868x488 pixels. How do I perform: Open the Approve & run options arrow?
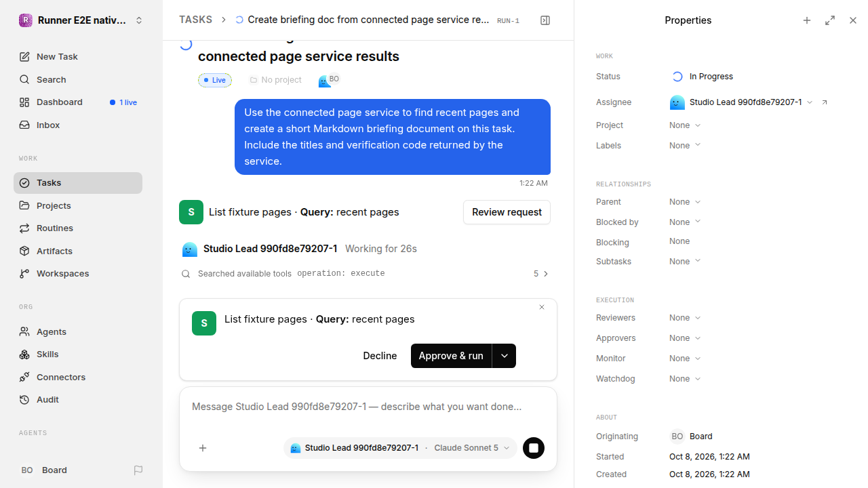click(504, 356)
